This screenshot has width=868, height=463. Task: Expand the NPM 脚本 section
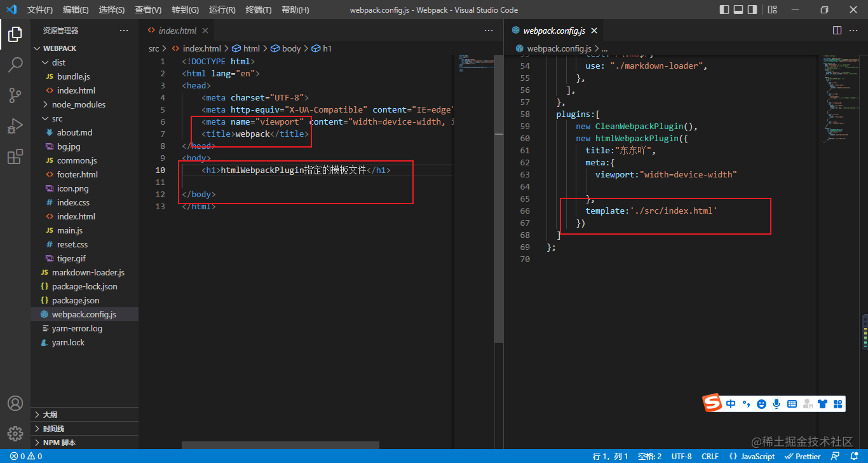tap(85, 443)
